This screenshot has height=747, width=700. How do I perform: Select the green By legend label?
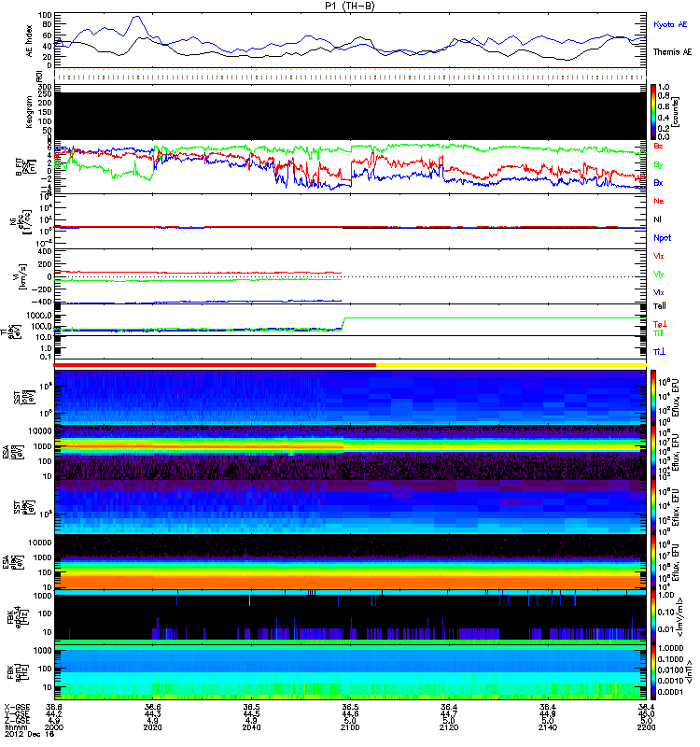click(x=658, y=165)
